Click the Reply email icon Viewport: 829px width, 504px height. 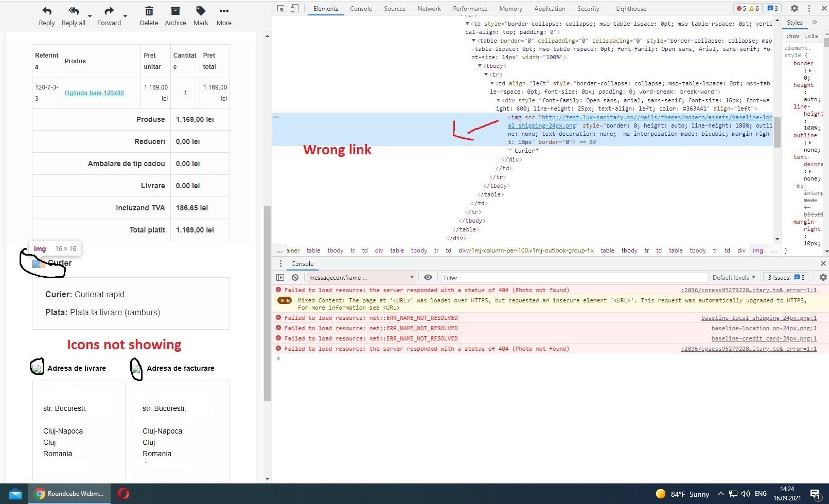(47, 11)
